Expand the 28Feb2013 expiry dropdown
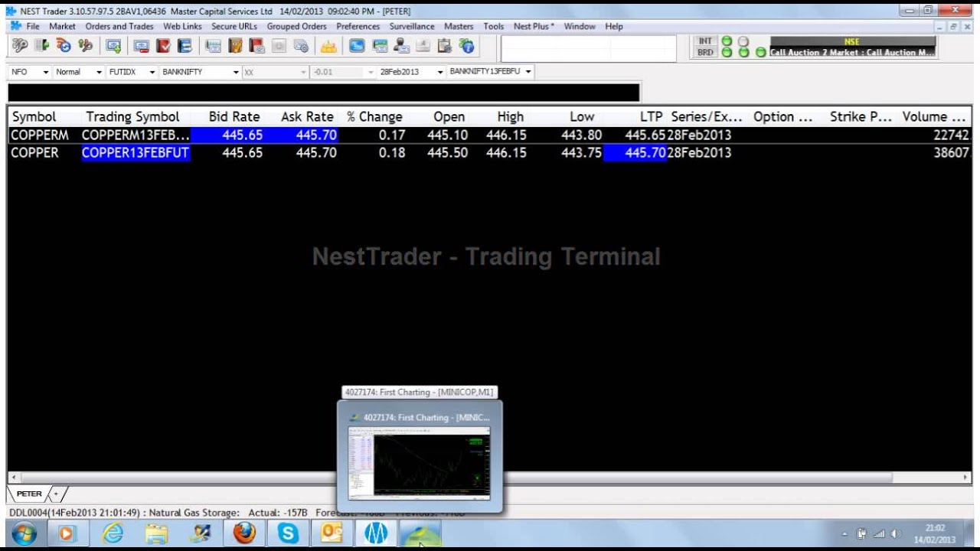 pyautogui.click(x=440, y=72)
